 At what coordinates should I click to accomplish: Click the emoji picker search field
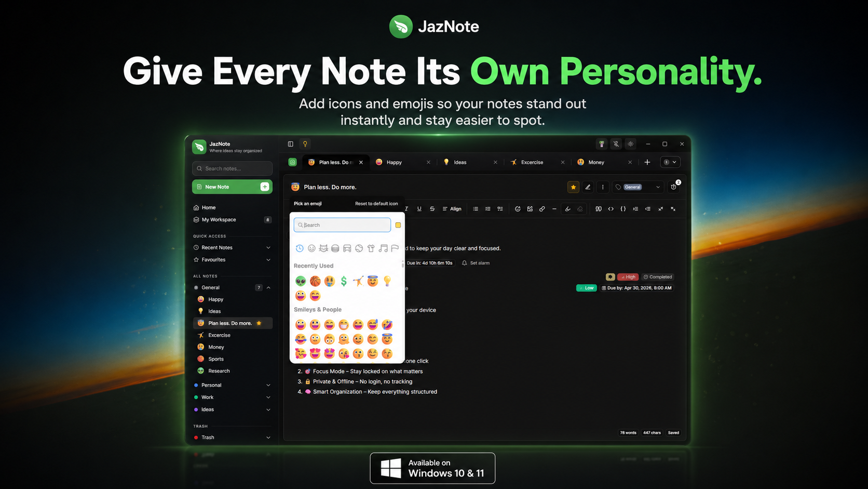click(342, 225)
